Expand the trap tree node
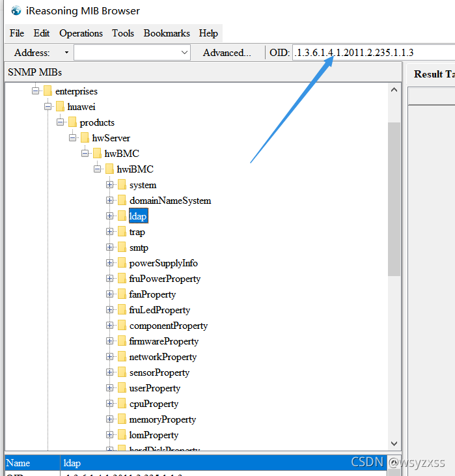The width and height of the screenshot is (455, 476). (109, 232)
